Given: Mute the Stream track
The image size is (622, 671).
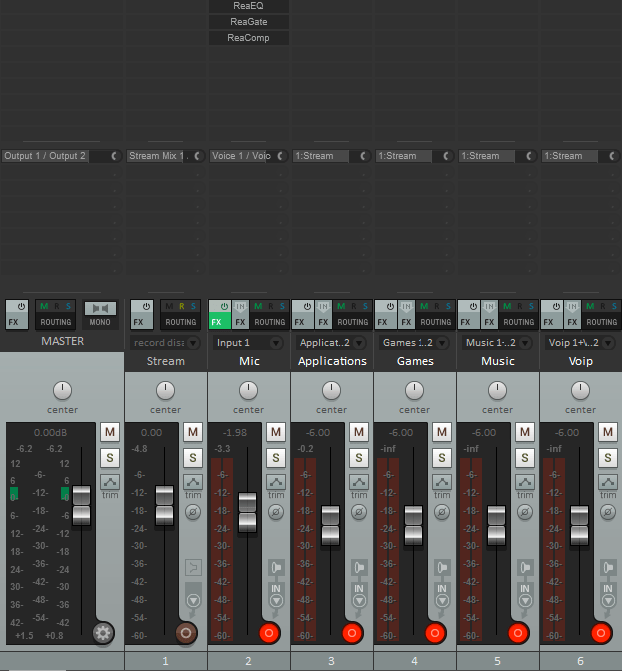Looking at the screenshot, I should [x=193, y=432].
